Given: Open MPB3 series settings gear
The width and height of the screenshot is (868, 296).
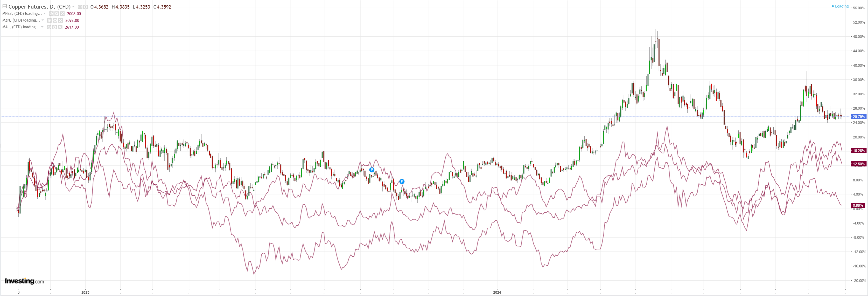Looking at the screenshot, I should pyautogui.click(x=57, y=14).
